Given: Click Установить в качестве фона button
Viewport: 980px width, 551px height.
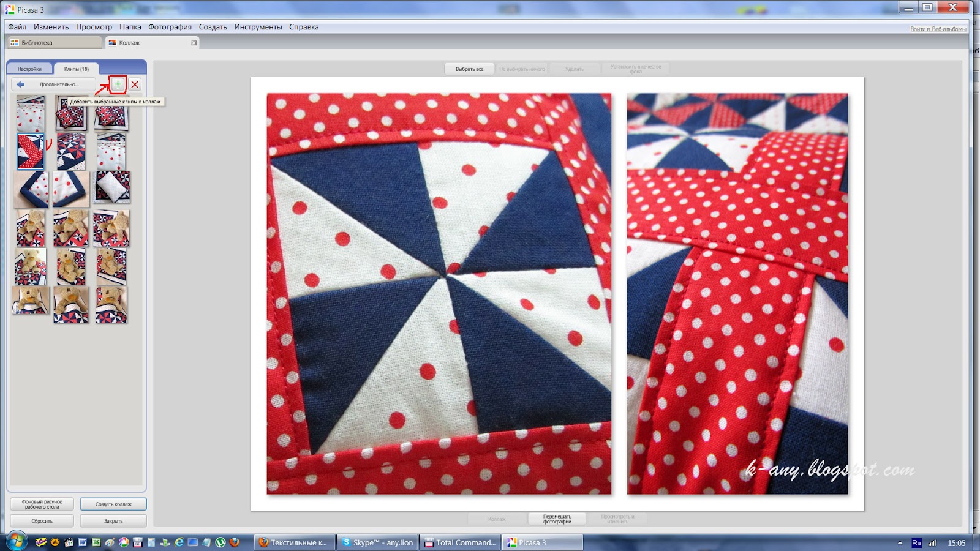Looking at the screenshot, I should 636,69.
